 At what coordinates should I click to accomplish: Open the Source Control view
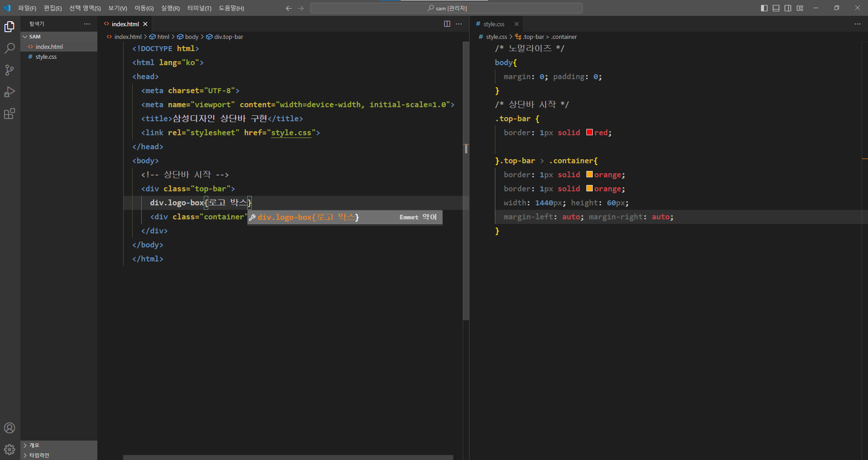coord(10,70)
